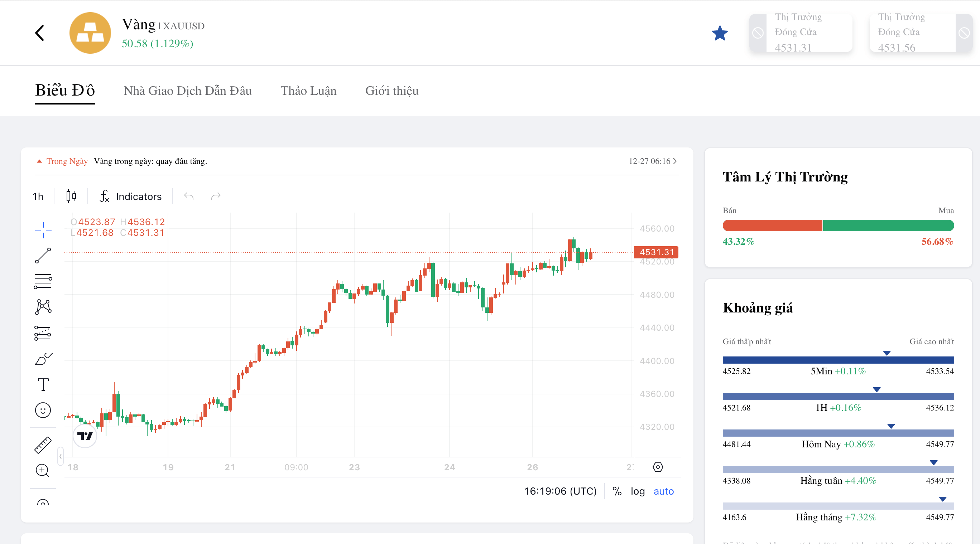Viewport: 980px width, 544px height.
Task: Switch to the Thảo Luận tab
Action: coord(308,91)
